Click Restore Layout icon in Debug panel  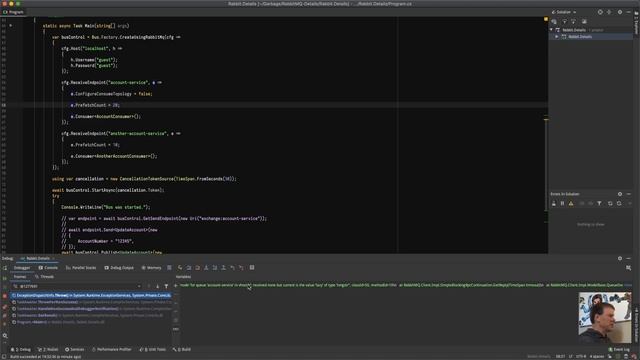click(x=629, y=268)
